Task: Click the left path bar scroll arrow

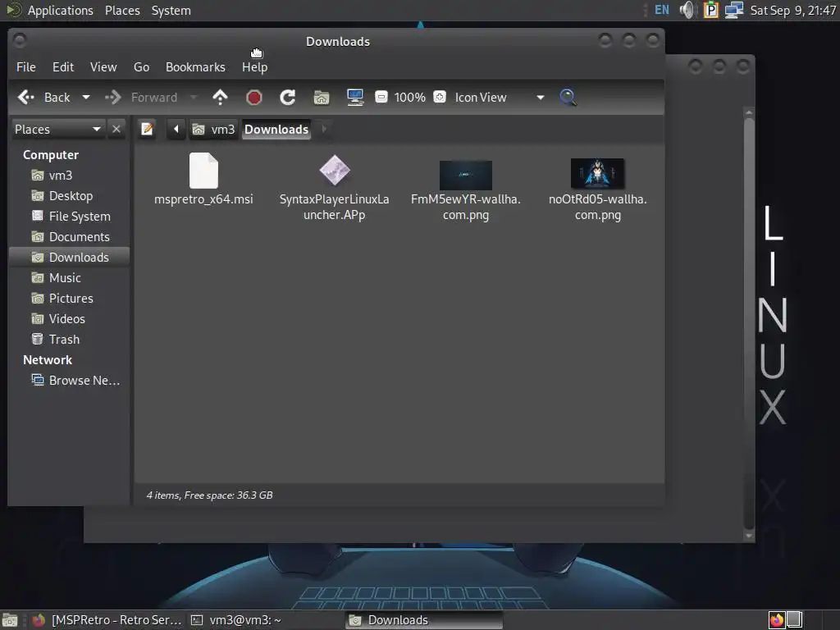Action: 176,129
